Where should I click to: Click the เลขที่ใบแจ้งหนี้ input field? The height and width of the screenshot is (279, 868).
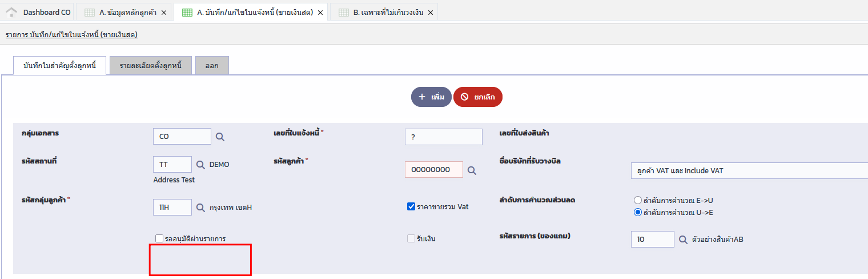pyautogui.click(x=443, y=137)
